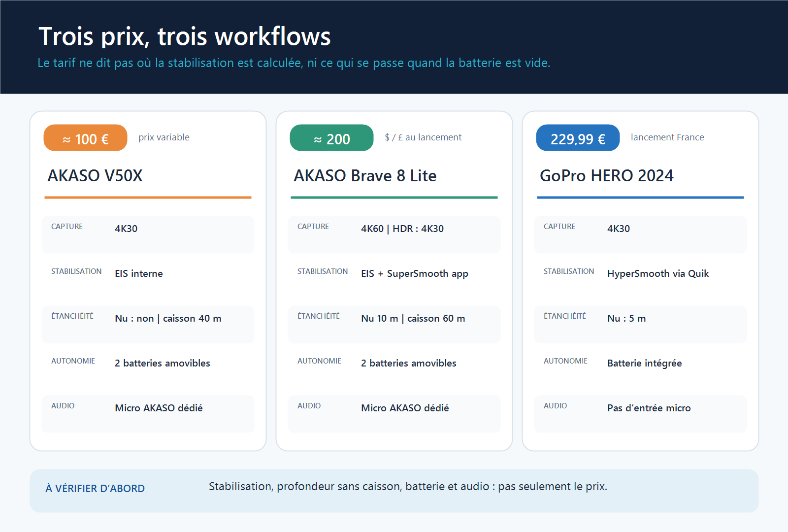Click the CAPTURE label in AKASO V50X card

(67, 227)
